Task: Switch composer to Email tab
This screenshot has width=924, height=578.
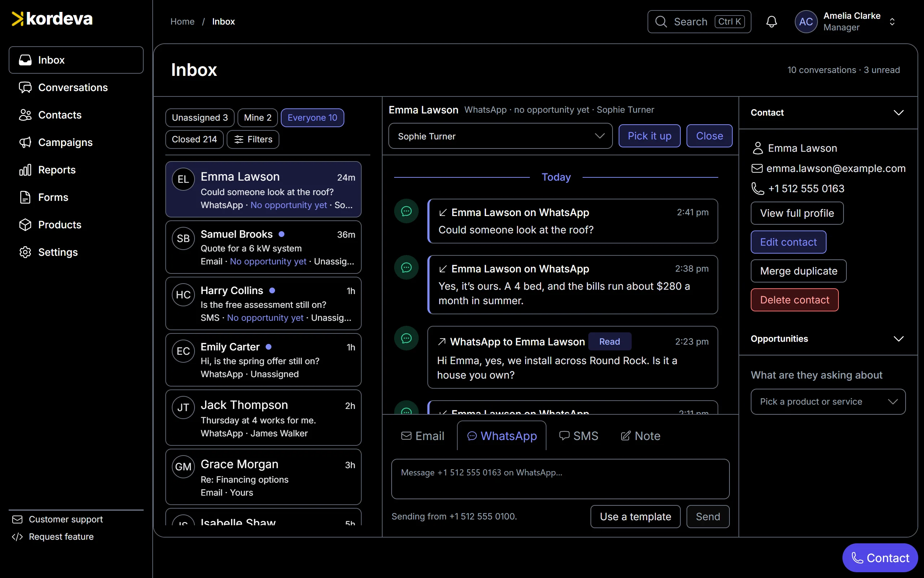Action: [423, 436]
